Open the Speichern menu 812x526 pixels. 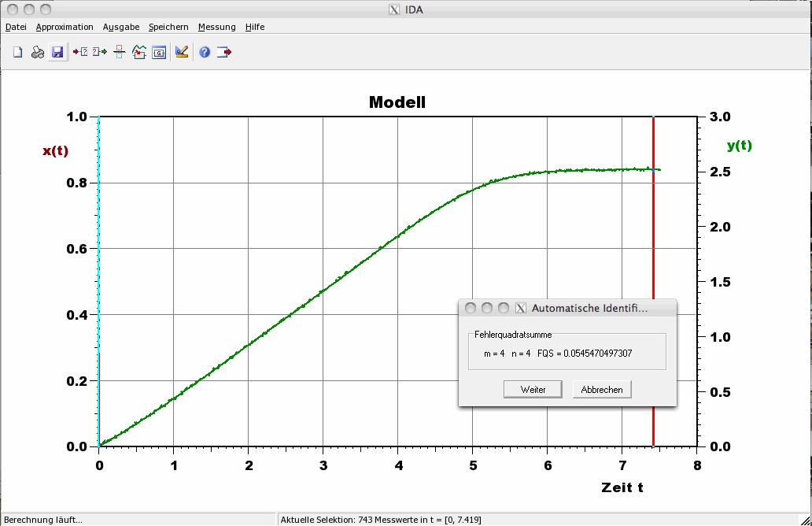click(168, 27)
